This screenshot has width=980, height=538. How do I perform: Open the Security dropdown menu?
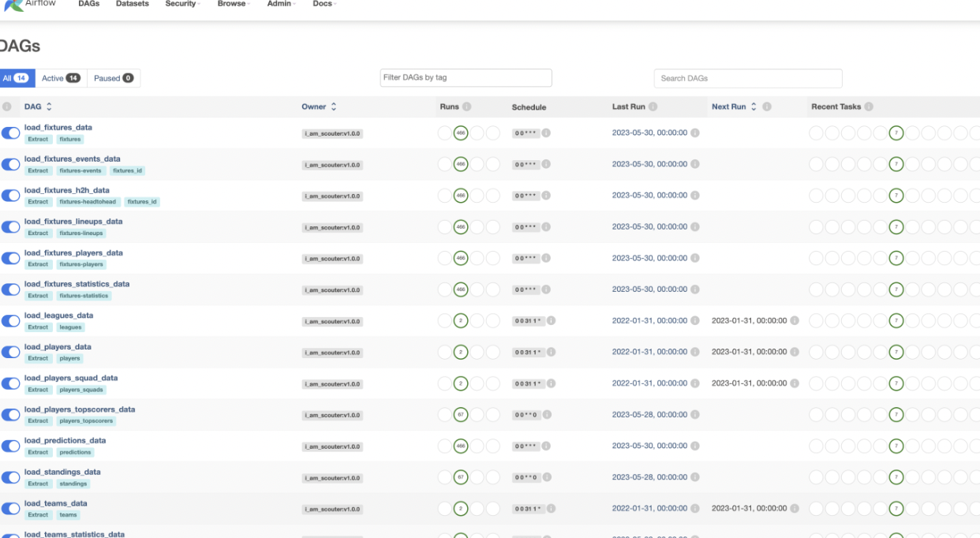coord(183,4)
